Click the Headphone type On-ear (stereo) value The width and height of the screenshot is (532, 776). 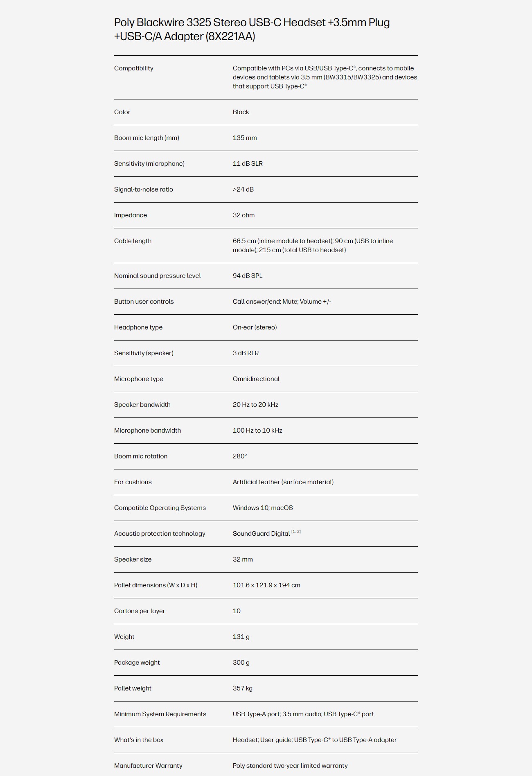(255, 327)
